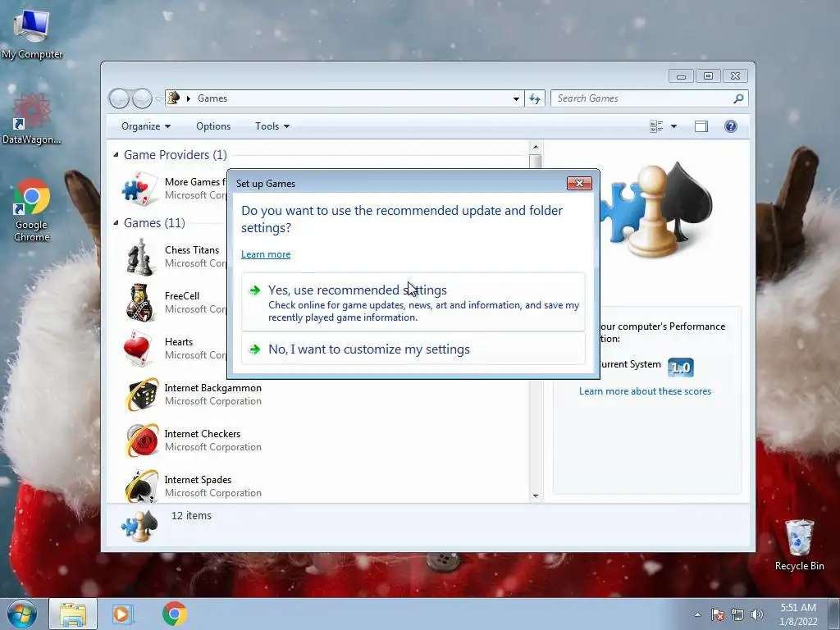Click the volume speaker tray icon
Image resolution: width=840 pixels, height=630 pixels.
click(x=757, y=614)
